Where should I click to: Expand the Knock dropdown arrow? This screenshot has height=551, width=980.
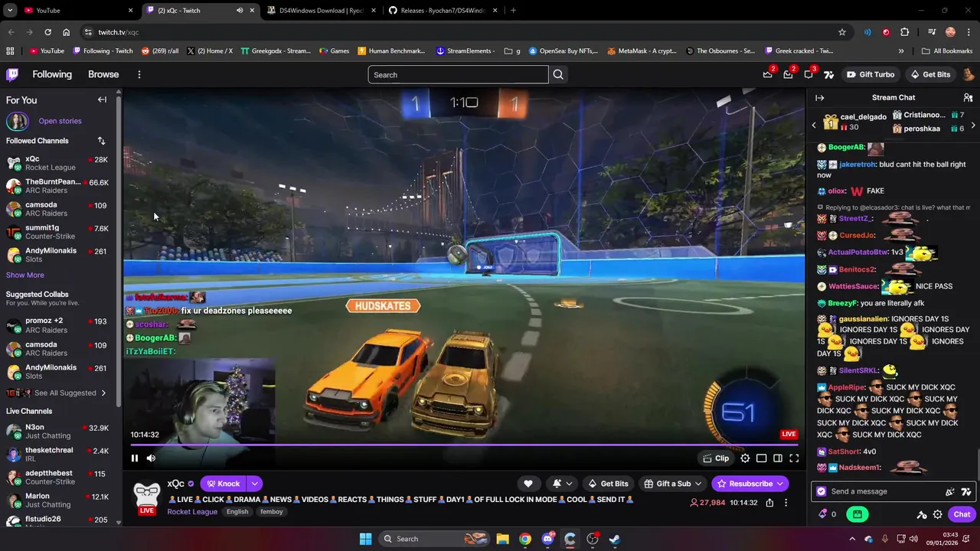254,484
